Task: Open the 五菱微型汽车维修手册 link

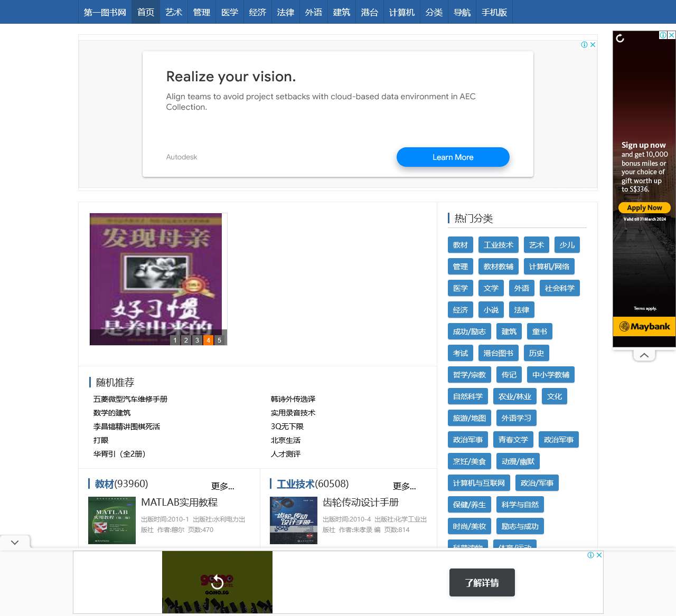Action: pos(130,399)
